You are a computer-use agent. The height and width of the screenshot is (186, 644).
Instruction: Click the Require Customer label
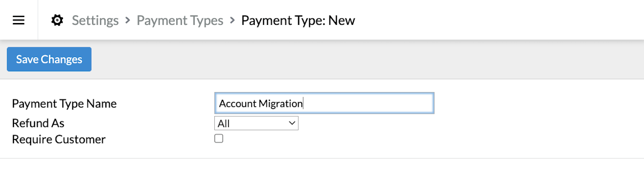point(59,139)
